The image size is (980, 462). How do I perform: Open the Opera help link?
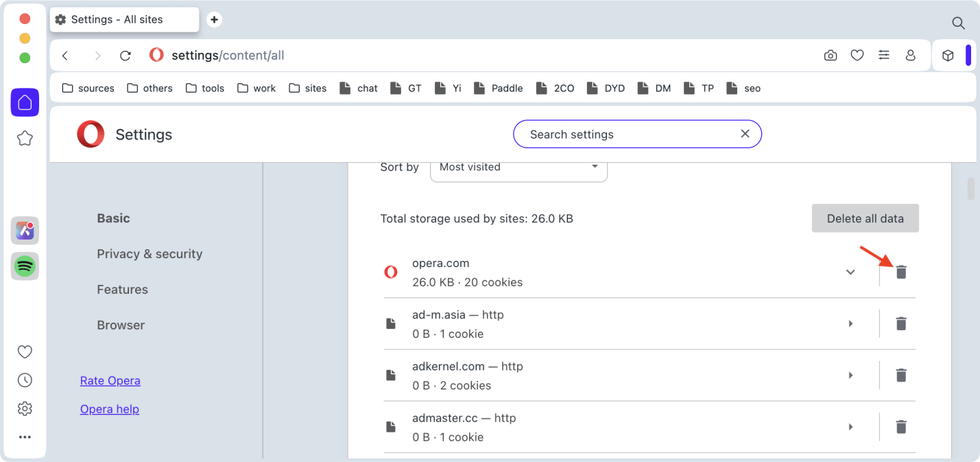tap(110, 409)
